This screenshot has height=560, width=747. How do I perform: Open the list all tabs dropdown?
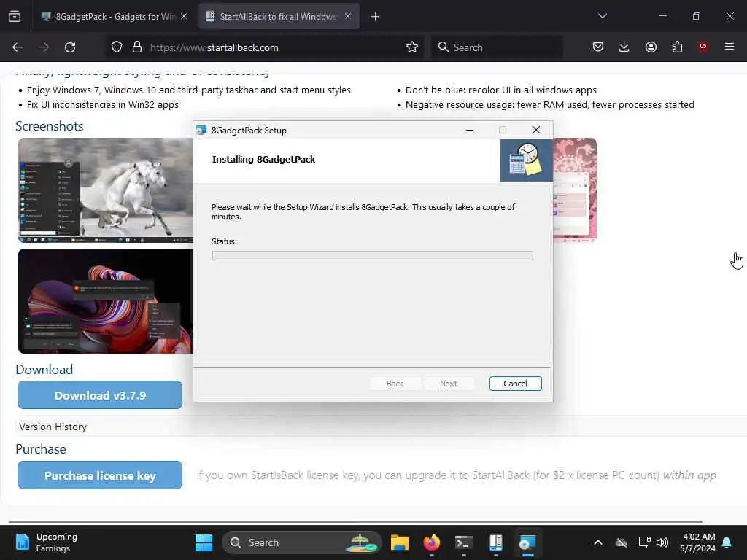pyautogui.click(x=602, y=16)
